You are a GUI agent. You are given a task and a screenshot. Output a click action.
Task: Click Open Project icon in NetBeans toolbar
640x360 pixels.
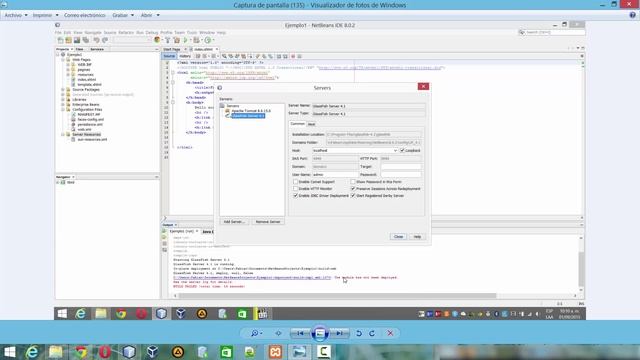coord(77,40)
